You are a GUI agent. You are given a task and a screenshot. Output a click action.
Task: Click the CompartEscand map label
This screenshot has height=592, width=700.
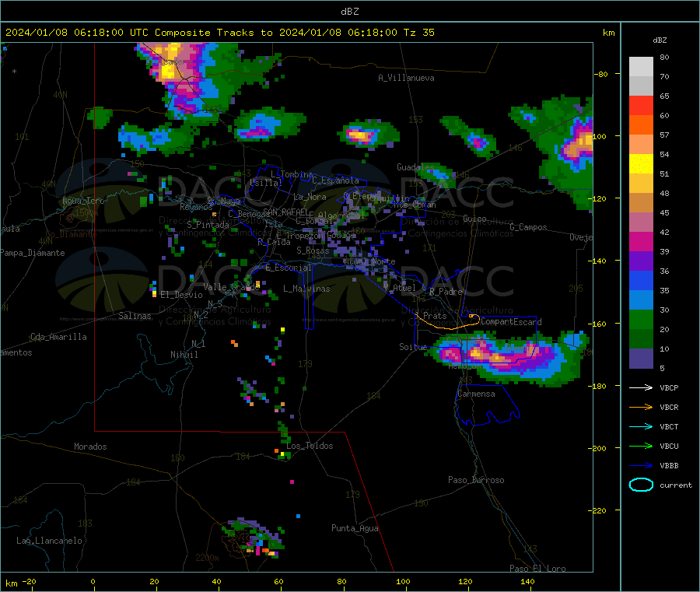click(x=511, y=321)
